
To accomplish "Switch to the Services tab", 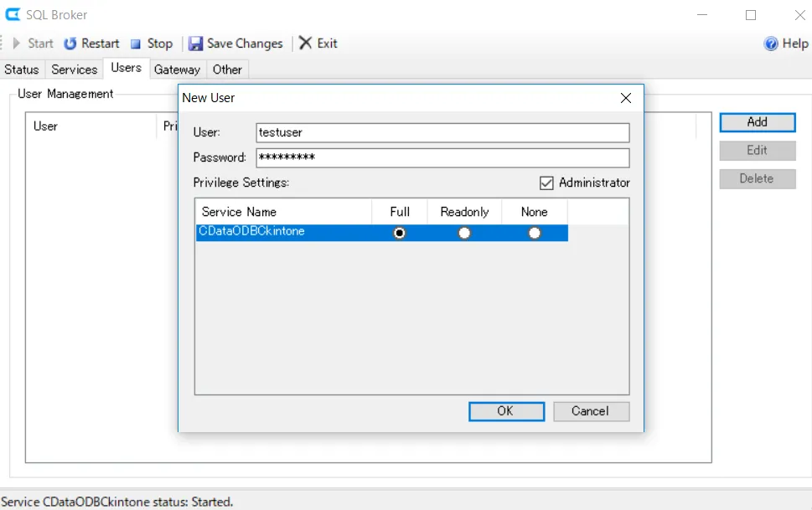I will (x=74, y=70).
